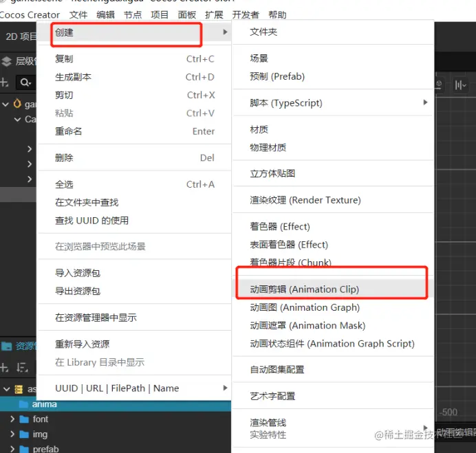This screenshot has height=453, width=476.
Task: Create a 物理材质 asset
Action: pyautogui.click(x=333, y=148)
